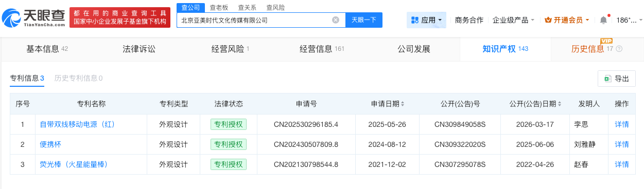
Task: Switch to the 查公司 search tab
Action: [190, 7]
